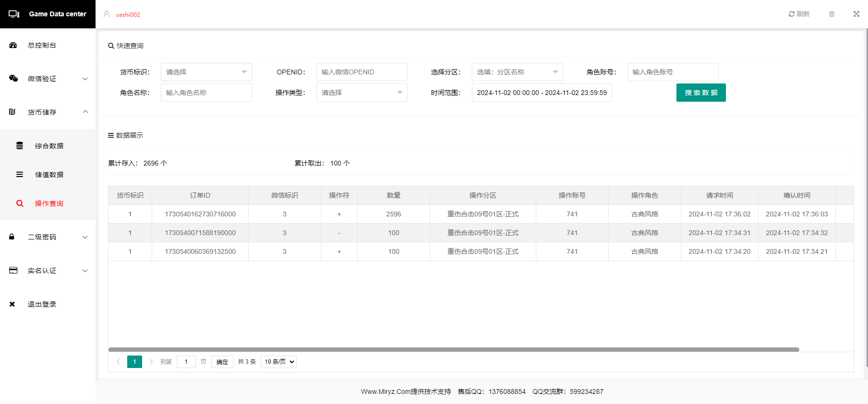
Task: Click the trash can icon in header
Action: 832,14
